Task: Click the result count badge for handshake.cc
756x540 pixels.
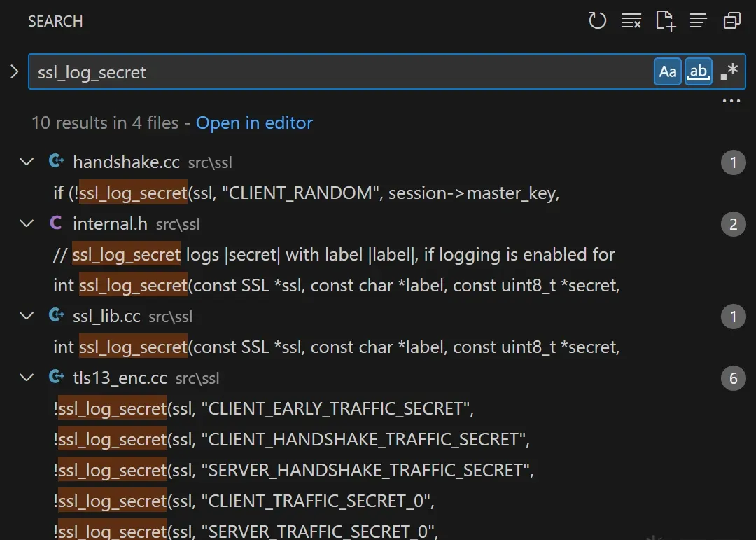Action: point(734,162)
